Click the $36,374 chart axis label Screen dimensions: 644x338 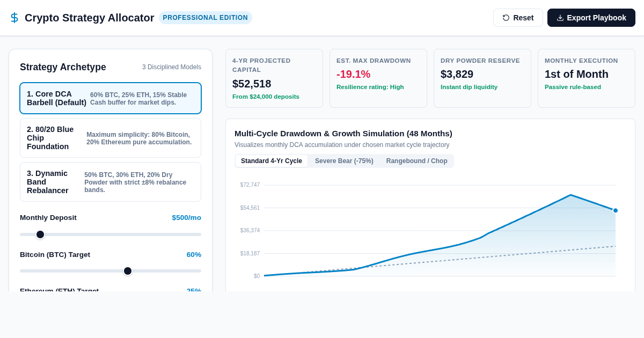click(250, 231)
